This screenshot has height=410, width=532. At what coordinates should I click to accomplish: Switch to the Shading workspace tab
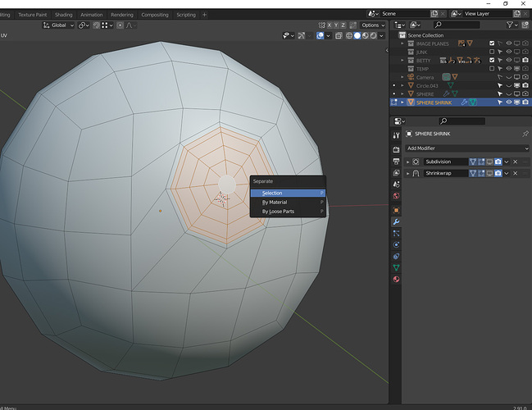(x=64, y=15)
